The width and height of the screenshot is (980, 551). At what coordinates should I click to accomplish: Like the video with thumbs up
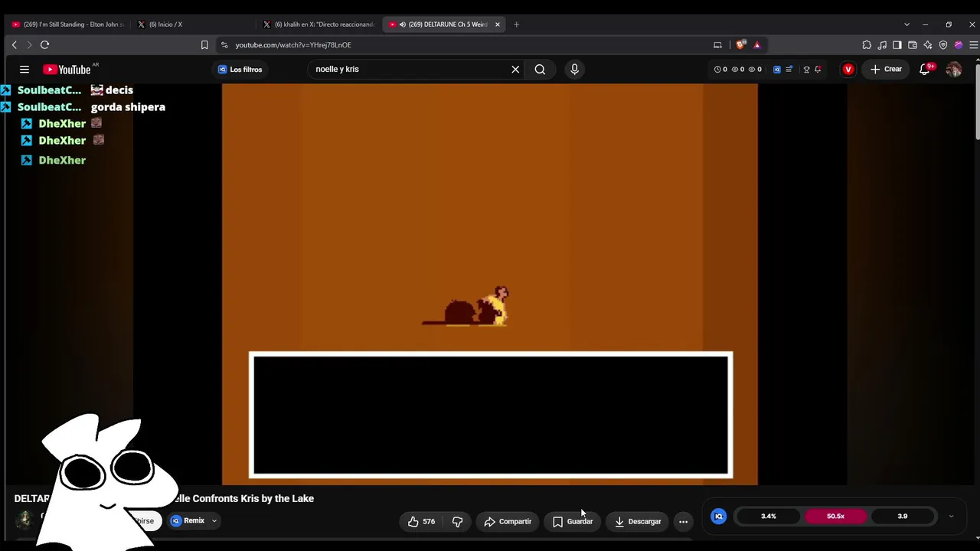(x=421, y=522)
